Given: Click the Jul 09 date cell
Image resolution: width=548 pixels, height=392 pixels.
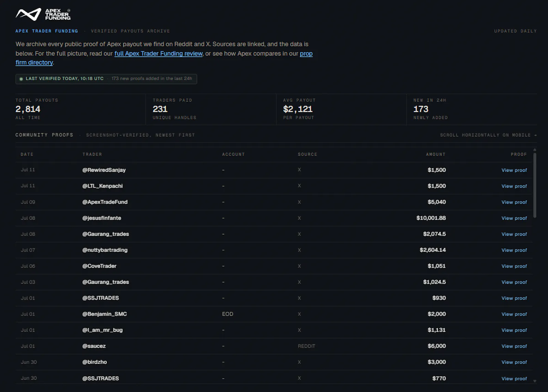Looking at the screenshot, I should tap(28, 202).
